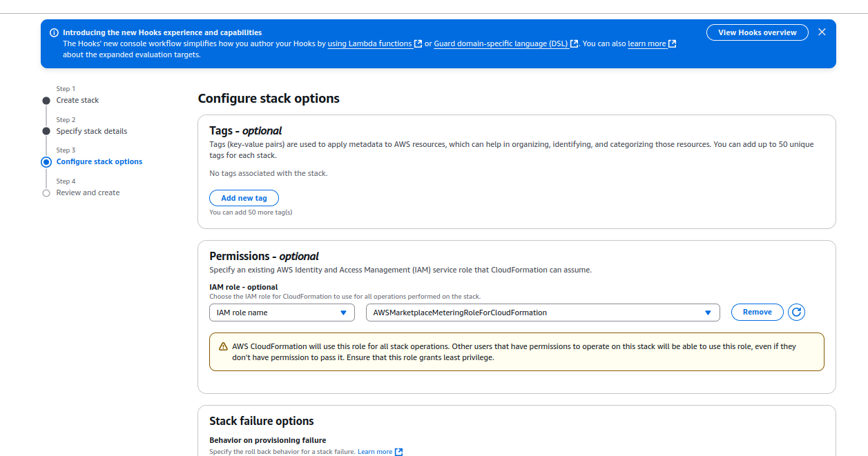
Task: Click the View Hooks overview button
Action: (757, 32)
